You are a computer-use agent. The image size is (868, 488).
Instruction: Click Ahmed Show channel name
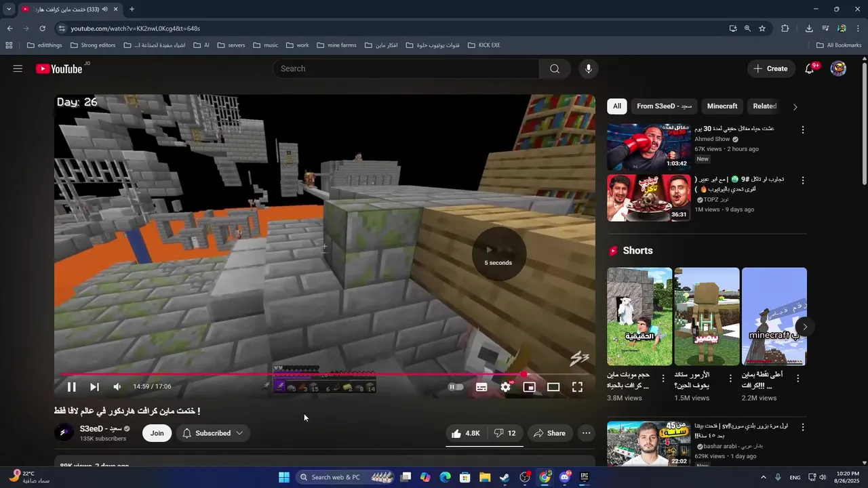coord(712,139)
